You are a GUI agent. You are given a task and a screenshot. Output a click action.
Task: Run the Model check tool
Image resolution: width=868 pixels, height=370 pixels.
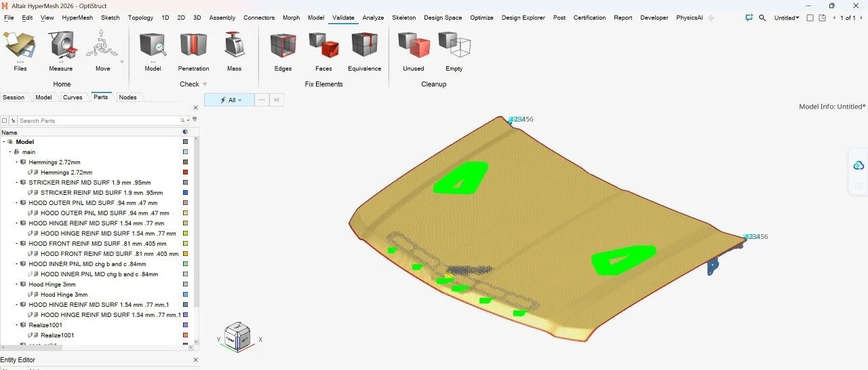pyautogui.click(x=153, y=46)
